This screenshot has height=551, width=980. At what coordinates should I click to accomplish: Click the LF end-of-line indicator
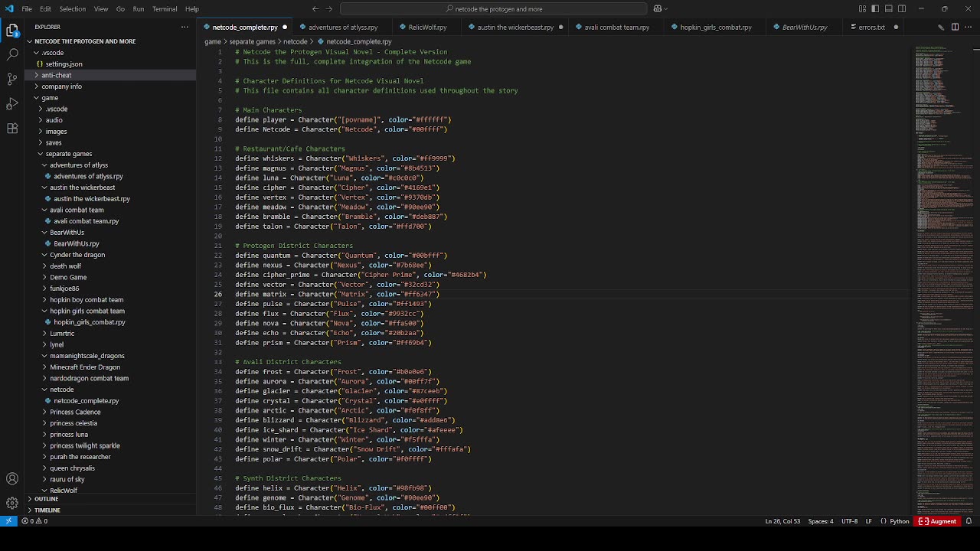868,521
